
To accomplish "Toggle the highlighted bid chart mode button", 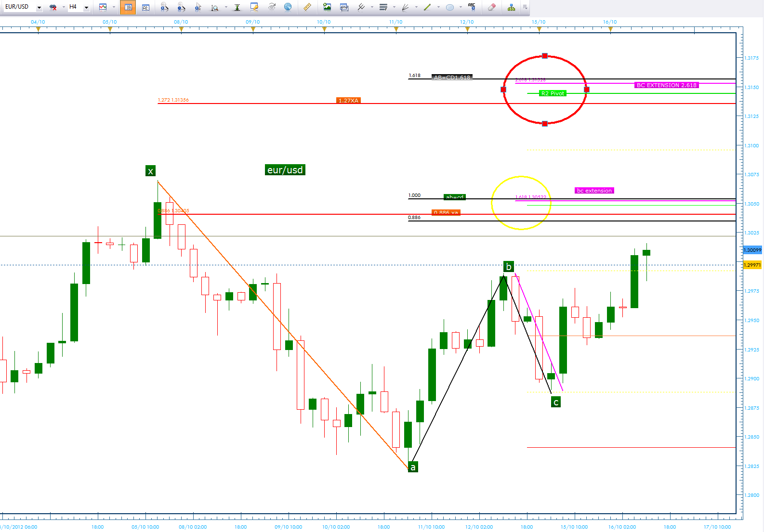I will coord(128,7).
